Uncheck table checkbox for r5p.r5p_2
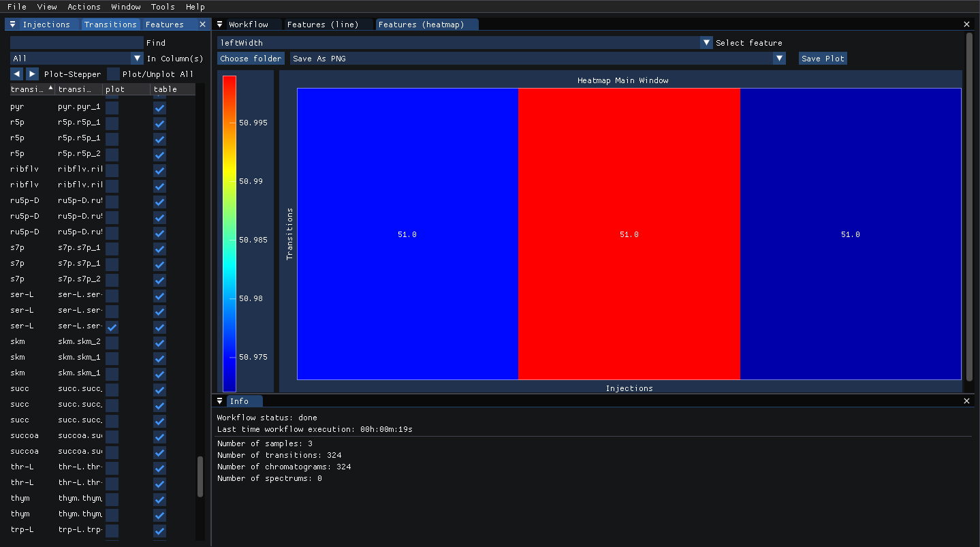980x547 pixels. [x=159, y=155]
